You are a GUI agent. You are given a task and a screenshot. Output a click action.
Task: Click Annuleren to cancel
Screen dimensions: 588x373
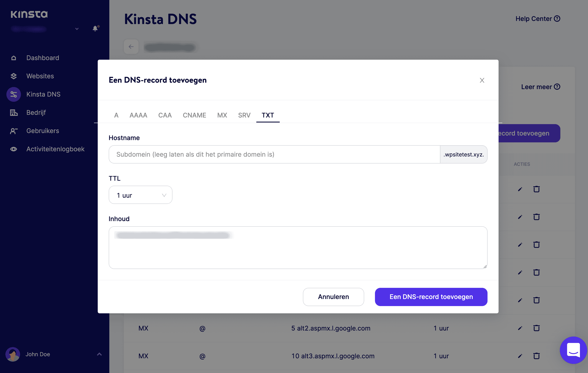click(333, 297)
